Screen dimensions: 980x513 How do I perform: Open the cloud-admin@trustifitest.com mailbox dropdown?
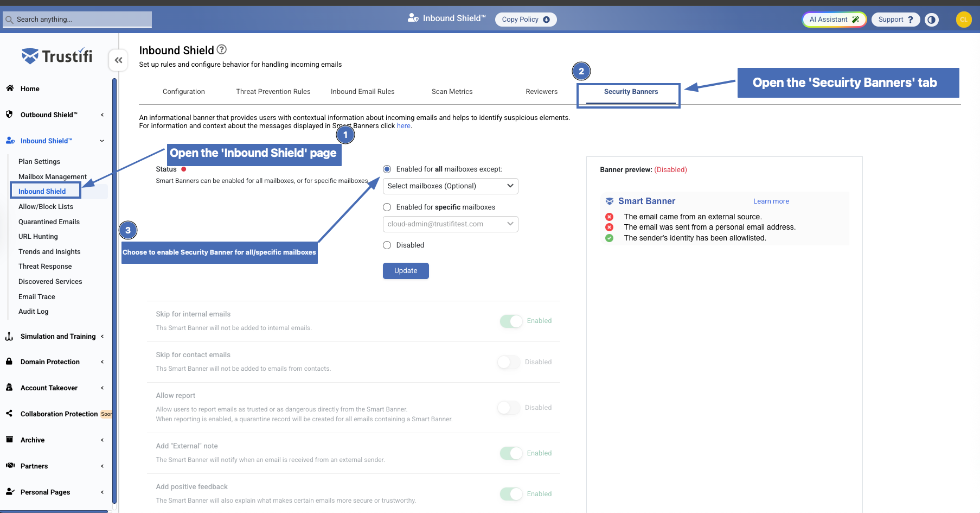tap(451, 224)
